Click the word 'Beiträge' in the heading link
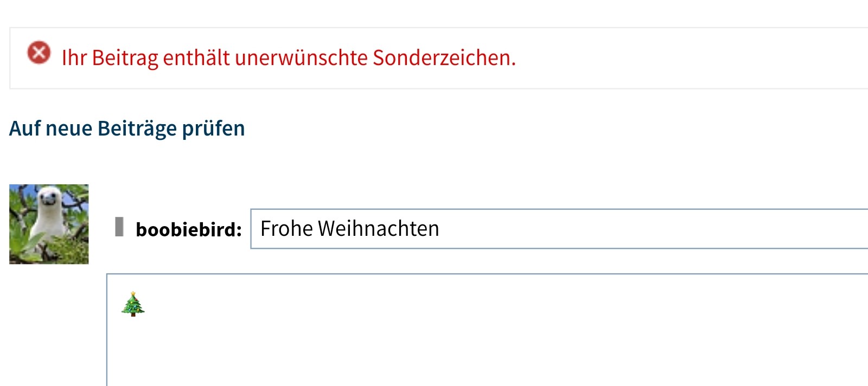The width and height of the screenshot is (868, 386). [137, 128]
